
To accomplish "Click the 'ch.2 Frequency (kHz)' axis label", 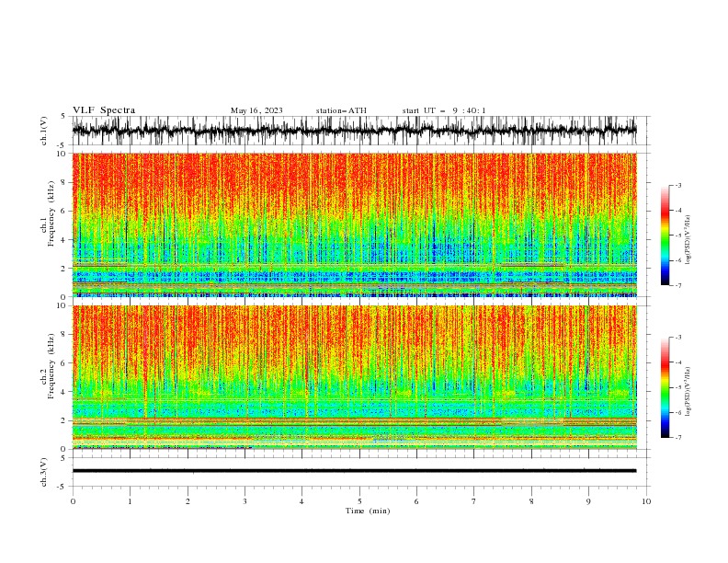I will [x=47, y=366].
